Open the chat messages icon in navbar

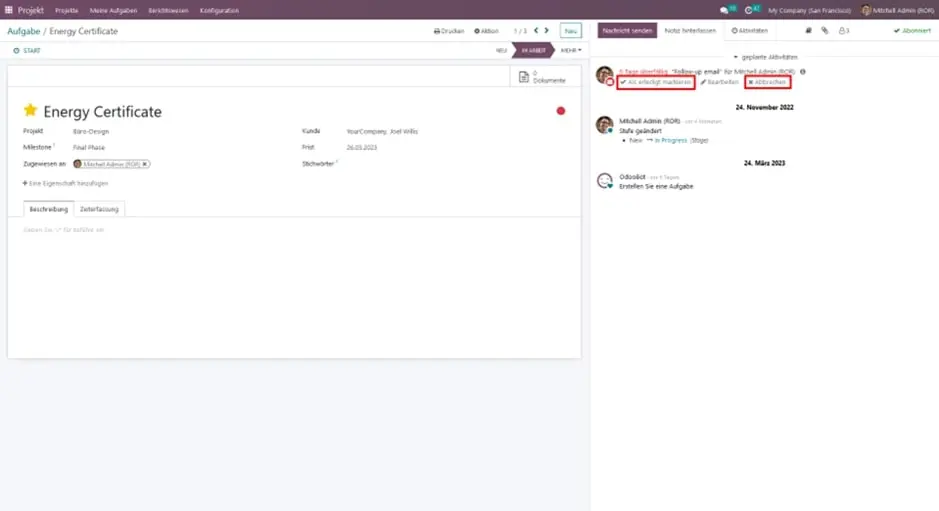(725, 10)
